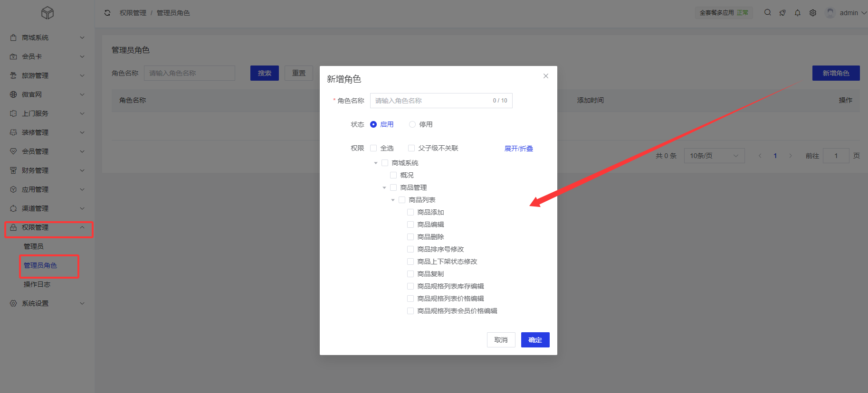The image size is (868, 393).
Task: Collapse the 商城系统 tree node arrow
Action: pyautogui.click(x=376, y=163)
